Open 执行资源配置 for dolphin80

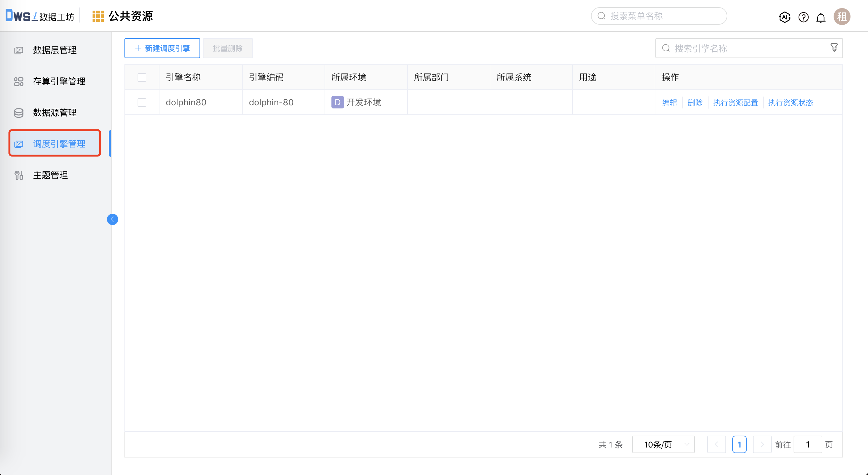click(x=735, y=102)
